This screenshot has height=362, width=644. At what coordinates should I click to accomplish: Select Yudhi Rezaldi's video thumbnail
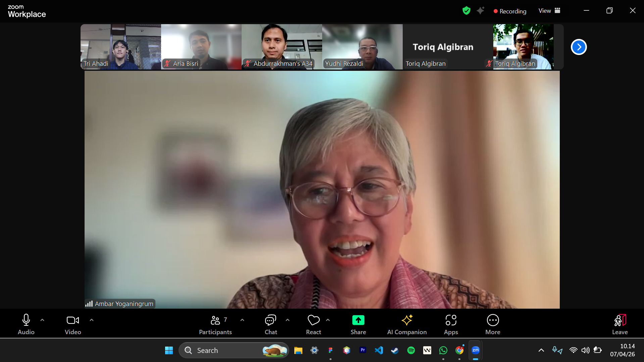362,47
